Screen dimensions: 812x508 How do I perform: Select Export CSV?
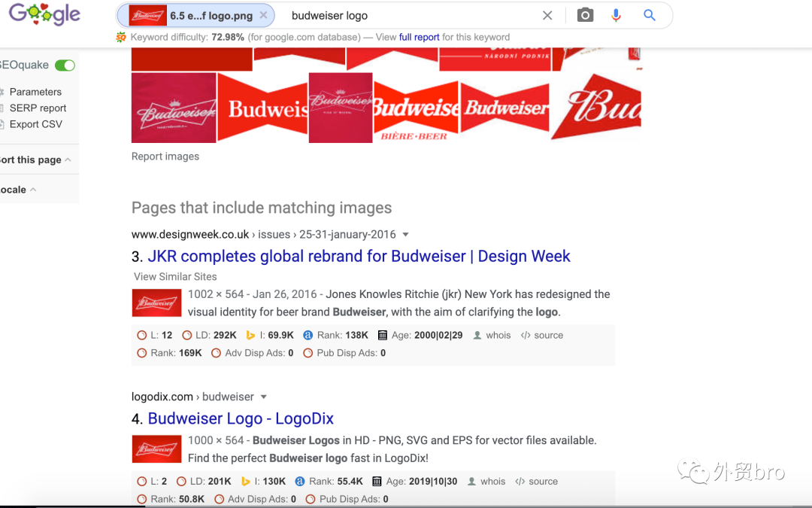pyautogui.click(x=36, y=124)
